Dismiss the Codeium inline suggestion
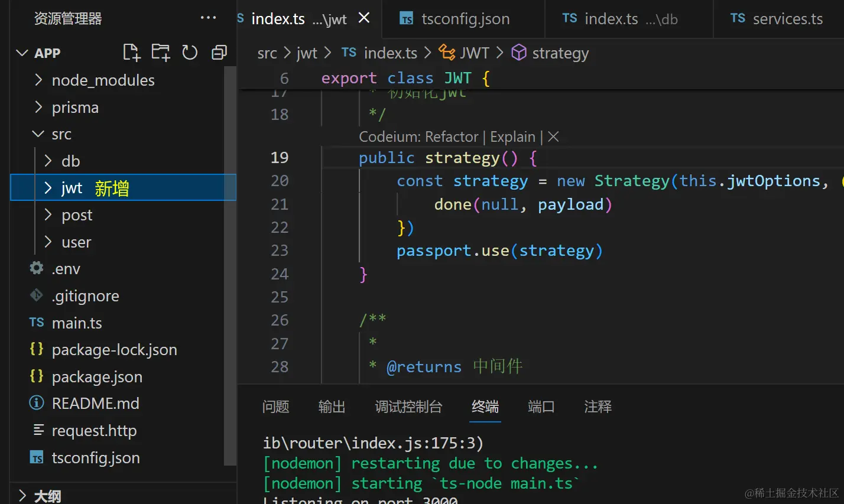Image resolution: width=844 pixels, height=504 pixels. point(552,136)
